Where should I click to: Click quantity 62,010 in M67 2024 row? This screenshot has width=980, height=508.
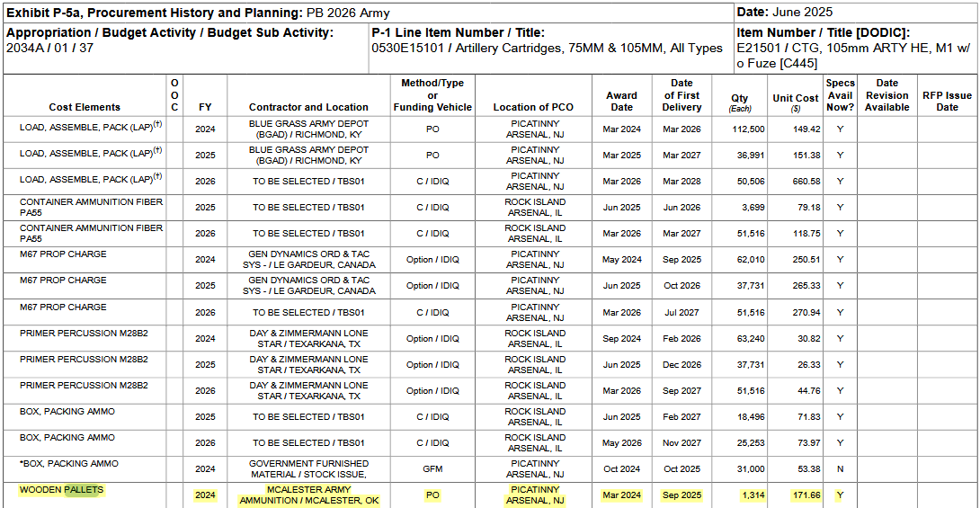click(x=751, y=259)
